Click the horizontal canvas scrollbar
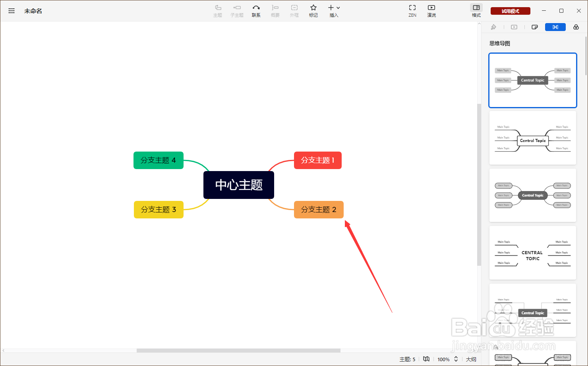 click(238, 350)
